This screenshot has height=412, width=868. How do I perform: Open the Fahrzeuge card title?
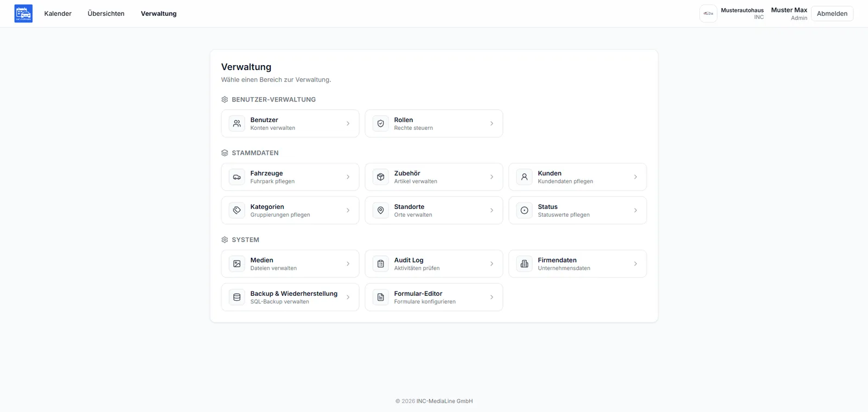pos(267,174)
